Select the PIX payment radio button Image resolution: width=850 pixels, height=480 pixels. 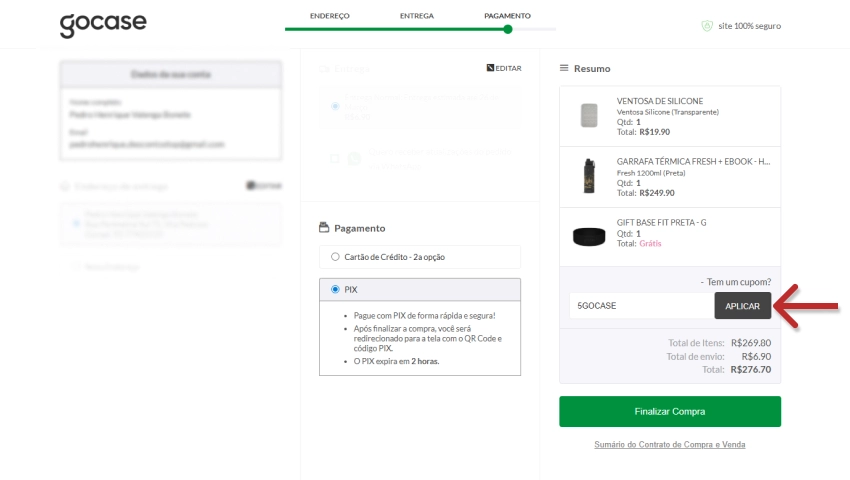pyautogui.click(x=335, y=289)
